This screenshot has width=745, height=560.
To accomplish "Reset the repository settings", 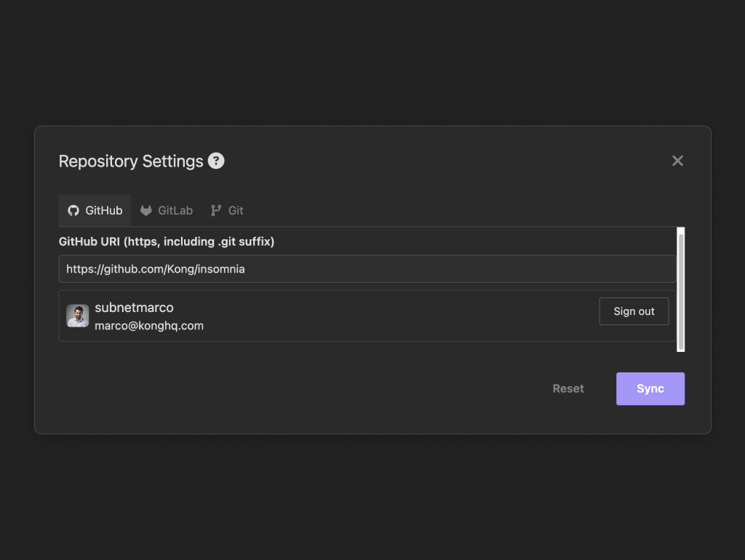I will pyautogui.click(x=568, y=388).
